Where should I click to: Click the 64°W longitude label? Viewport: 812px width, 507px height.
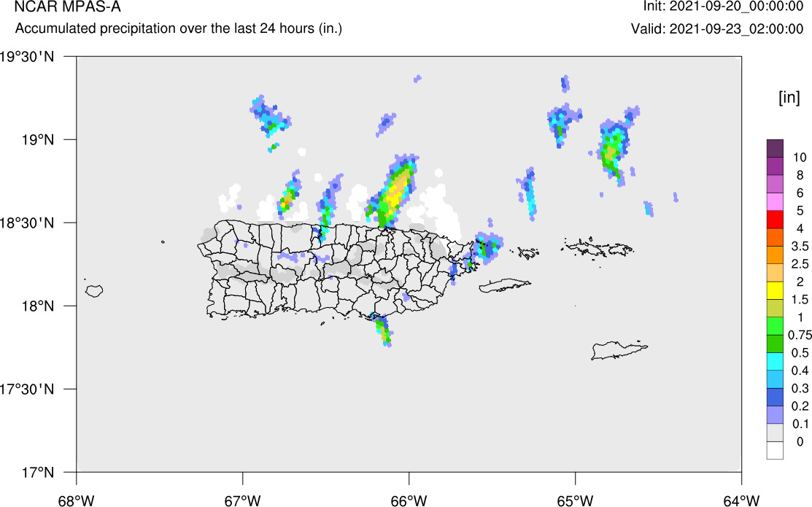click(x=741, y=500)
